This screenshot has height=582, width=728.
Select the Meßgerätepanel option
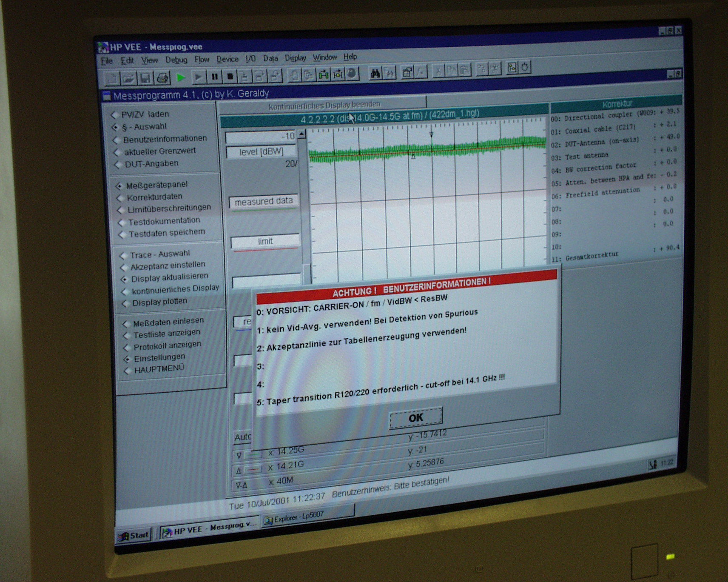pyautogui.click(x=152, y=185)
